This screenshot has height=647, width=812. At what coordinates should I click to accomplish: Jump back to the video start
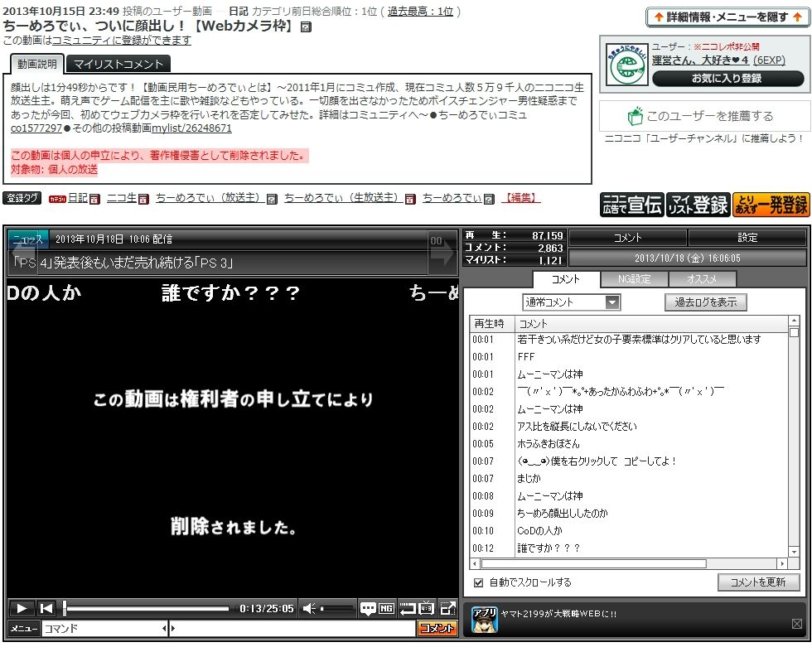47,608
